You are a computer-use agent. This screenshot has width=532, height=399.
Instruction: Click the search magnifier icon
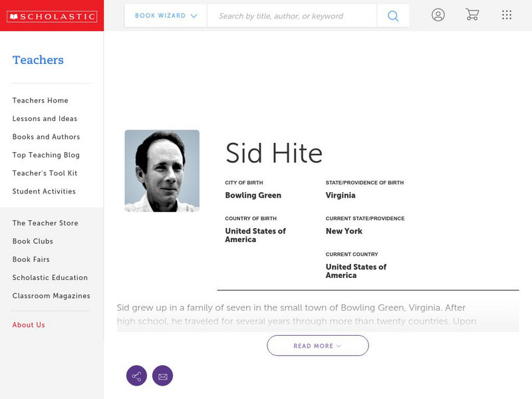[393, 16]
